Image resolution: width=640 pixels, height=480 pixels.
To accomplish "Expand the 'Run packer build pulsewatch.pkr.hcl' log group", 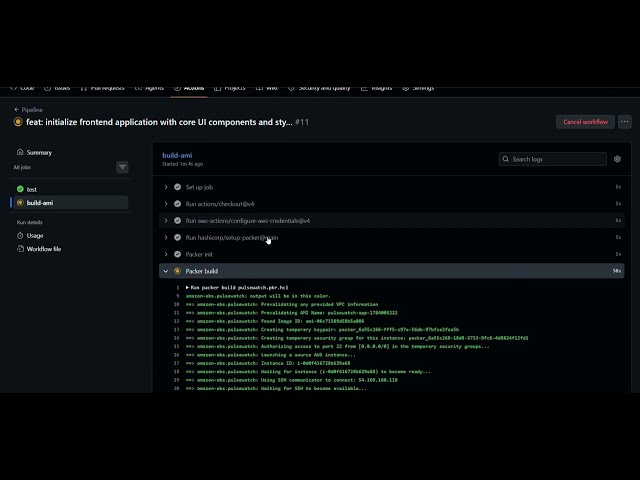I will click(237, 288).
